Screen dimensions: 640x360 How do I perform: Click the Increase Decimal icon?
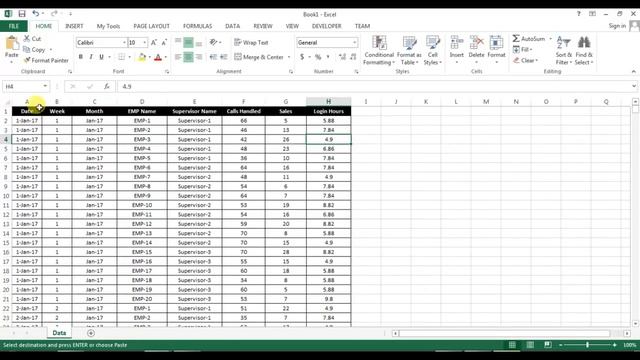click(x=342, y=57)
